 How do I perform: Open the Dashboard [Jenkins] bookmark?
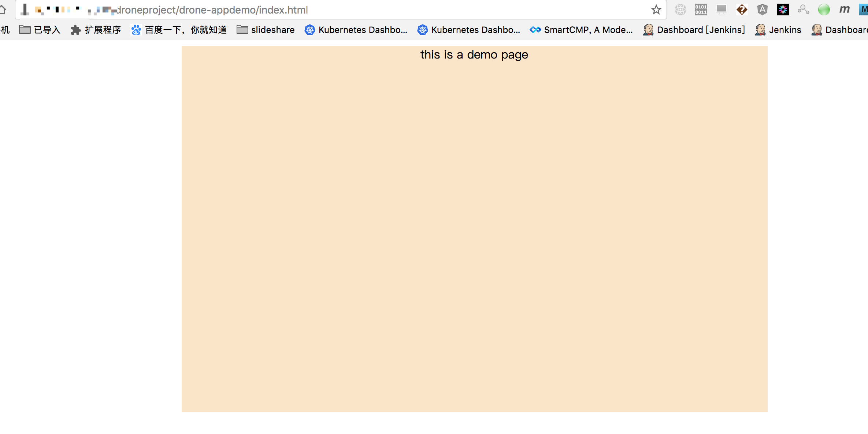[694, 30]
